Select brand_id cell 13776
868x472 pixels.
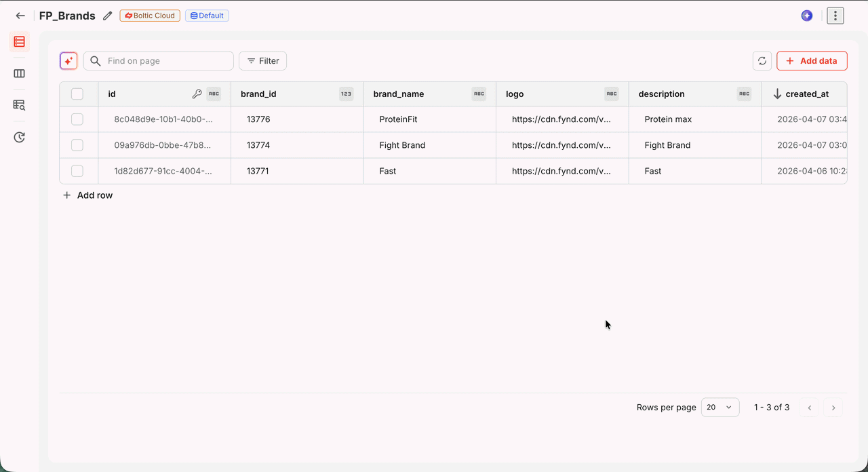297,119
